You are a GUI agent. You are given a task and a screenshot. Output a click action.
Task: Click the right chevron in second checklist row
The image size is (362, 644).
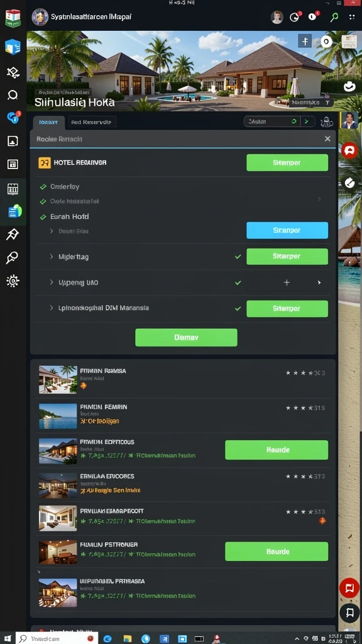click(x=319, y=199)
